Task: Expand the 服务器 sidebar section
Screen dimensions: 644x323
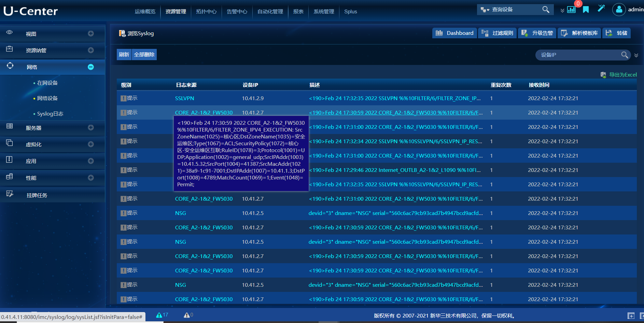Action: [x=91, y=127]
